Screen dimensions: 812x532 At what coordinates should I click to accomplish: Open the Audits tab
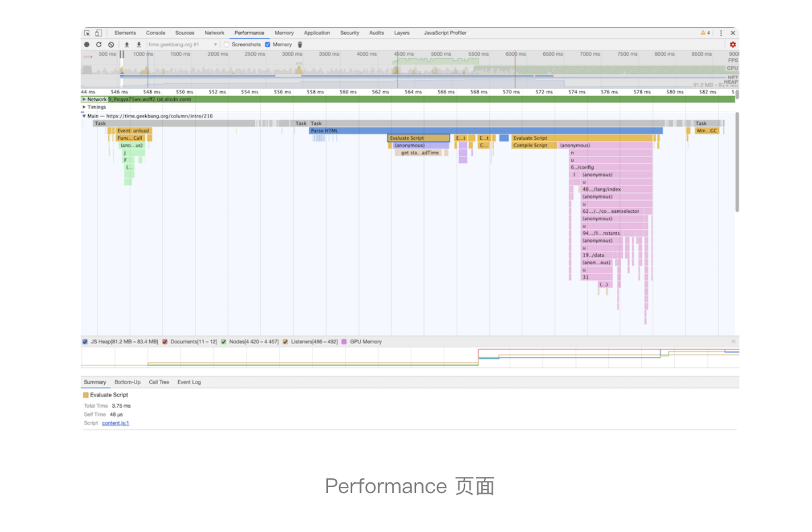point(376,33)
